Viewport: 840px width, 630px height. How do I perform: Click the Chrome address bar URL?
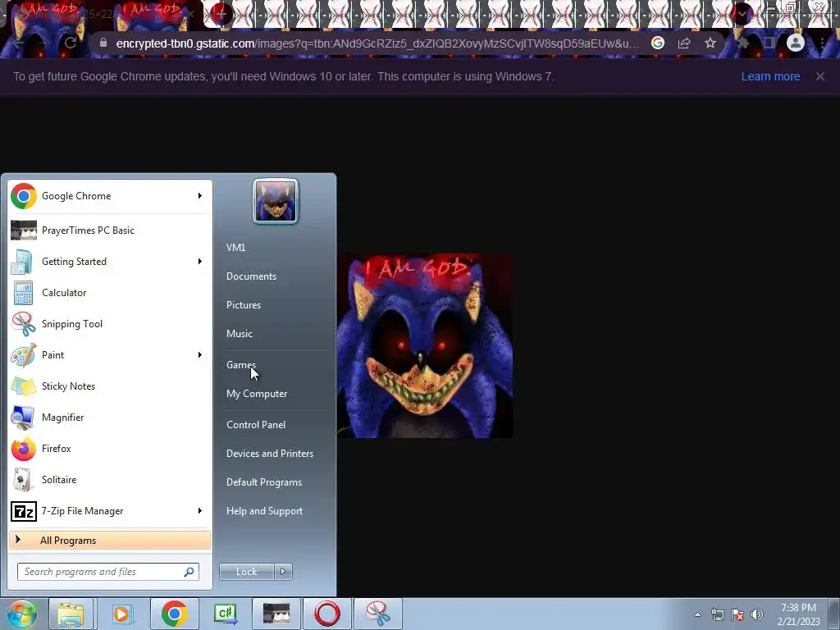[377, 43]
